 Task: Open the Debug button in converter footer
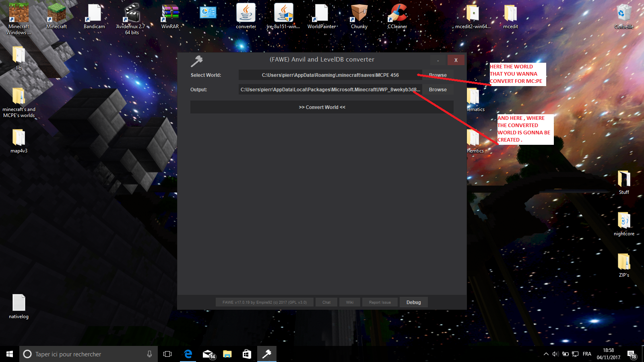[413, 302]
